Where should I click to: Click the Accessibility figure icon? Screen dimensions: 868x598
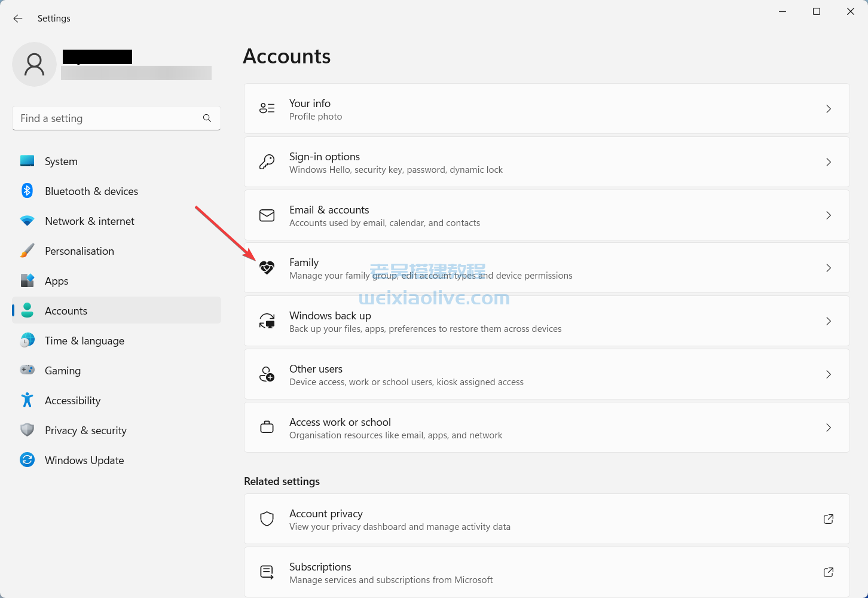tap(27, 400)
